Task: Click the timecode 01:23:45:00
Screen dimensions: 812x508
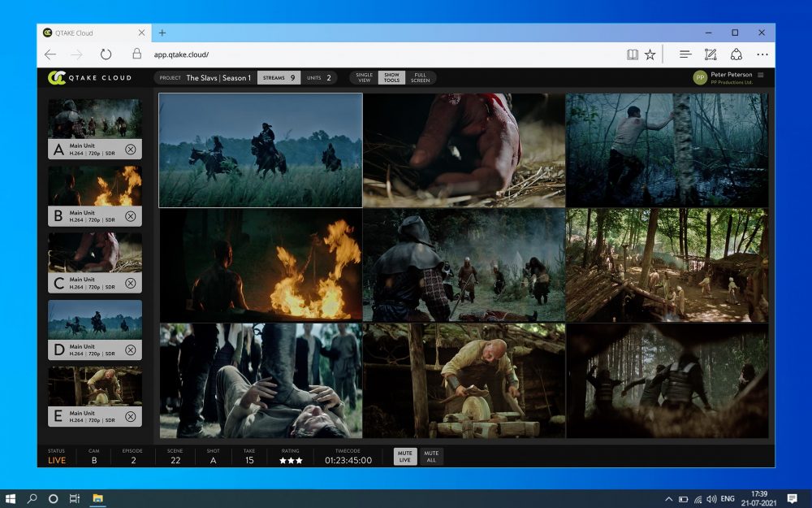Action: pyautogui.click(x=348, y=460)
